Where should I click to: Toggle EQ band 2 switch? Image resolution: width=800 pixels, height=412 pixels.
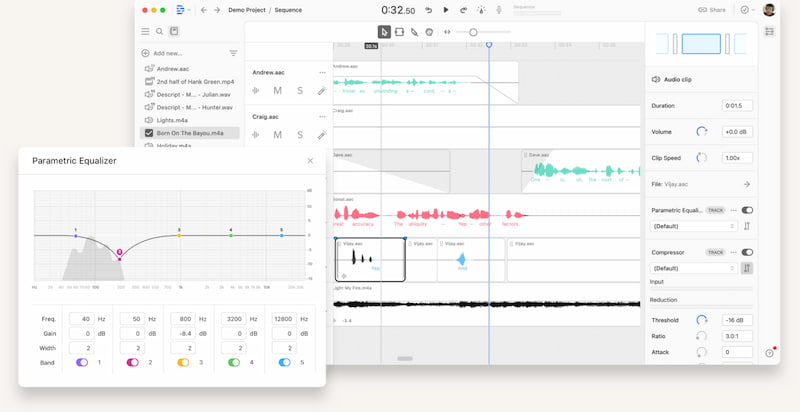point(133,363)
